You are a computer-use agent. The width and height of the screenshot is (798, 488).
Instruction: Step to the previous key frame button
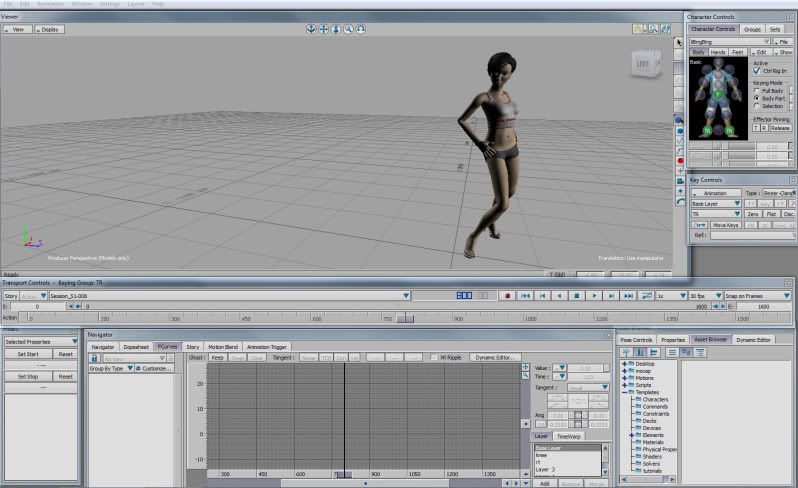(x=543, y=296)
